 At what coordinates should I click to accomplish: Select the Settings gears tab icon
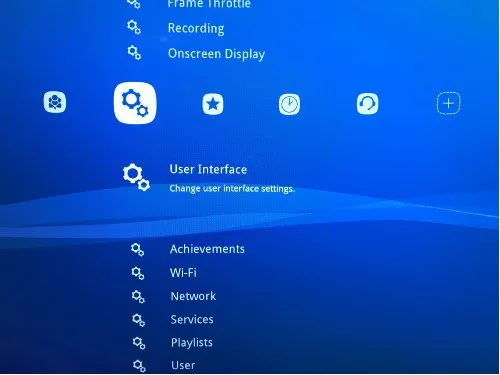pos(135,103)
